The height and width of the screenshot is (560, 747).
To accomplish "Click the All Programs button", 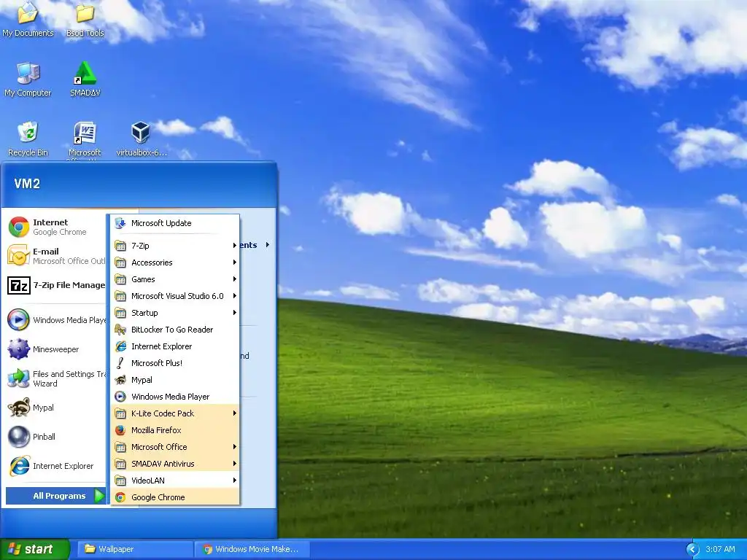I will pyautogui.click(x=55, y=496).
